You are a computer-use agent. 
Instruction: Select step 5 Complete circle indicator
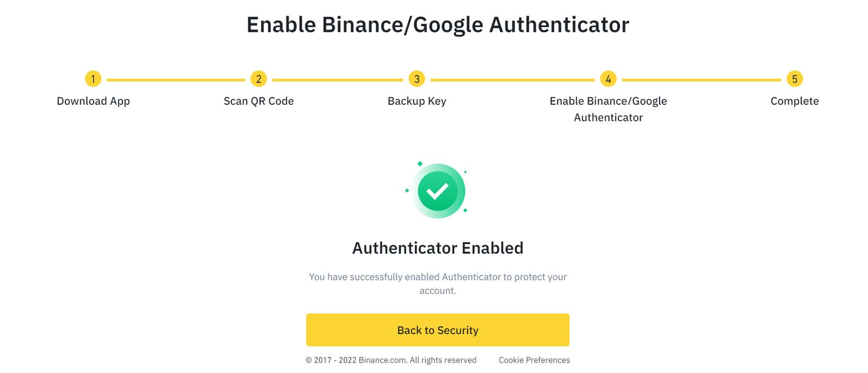(795, 79)
